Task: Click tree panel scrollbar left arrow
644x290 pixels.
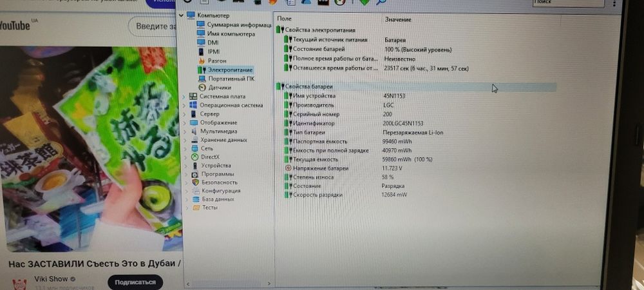Action: (x=187, y=284)
